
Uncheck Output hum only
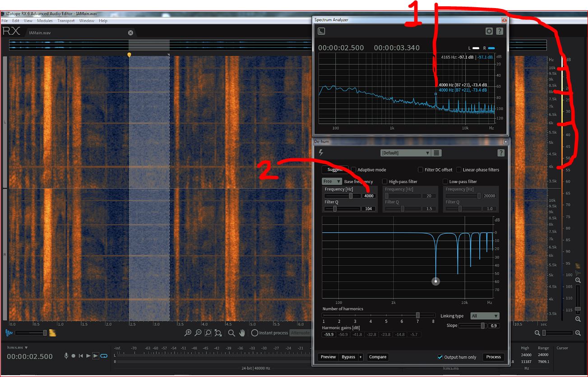point(440,357)
